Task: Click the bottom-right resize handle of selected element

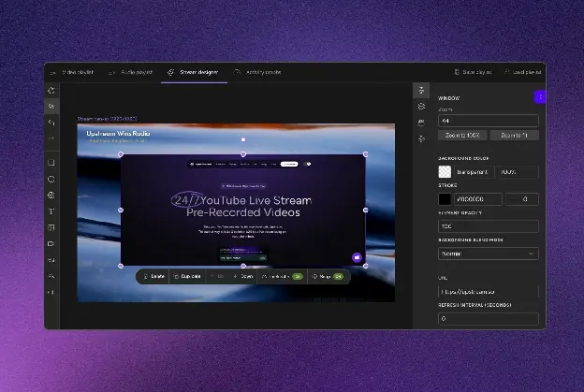Action: pos(365,266)
